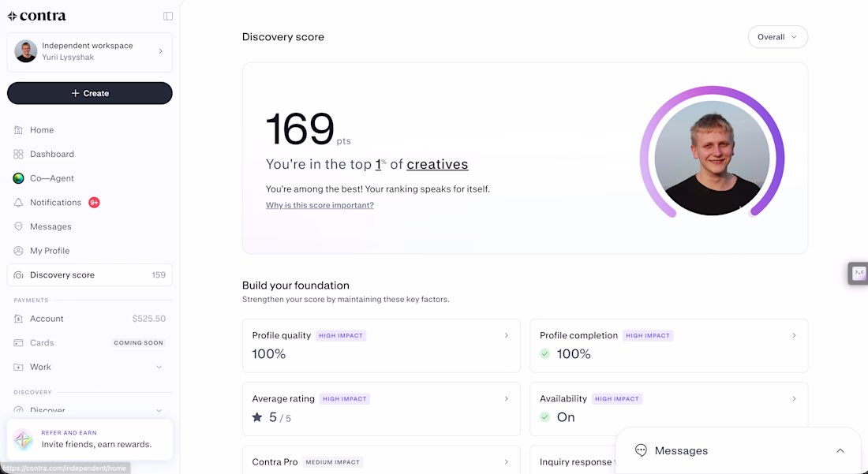Click the Account wallet icon

tap(18, 319)
